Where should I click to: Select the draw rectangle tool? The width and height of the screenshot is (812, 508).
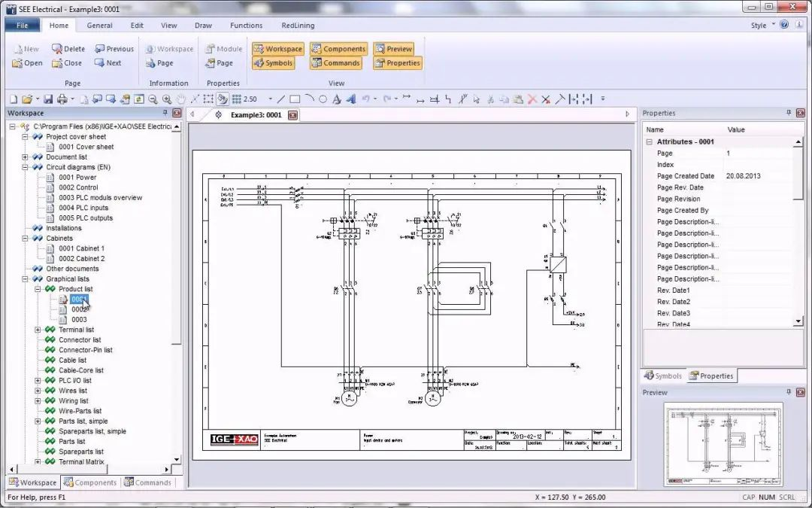[295, 99]
